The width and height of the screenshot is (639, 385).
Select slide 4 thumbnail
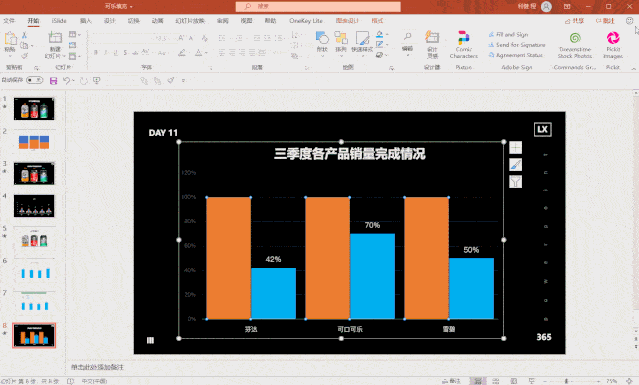pos(34,206)
